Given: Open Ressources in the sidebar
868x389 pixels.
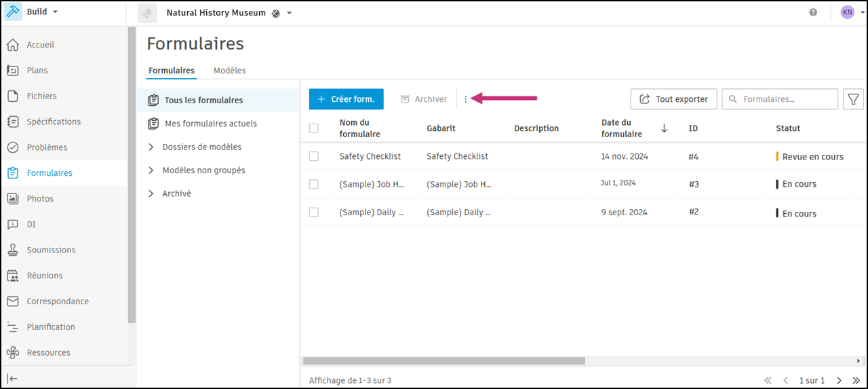Looking at the screenshot, I should (x=48, y=353).
